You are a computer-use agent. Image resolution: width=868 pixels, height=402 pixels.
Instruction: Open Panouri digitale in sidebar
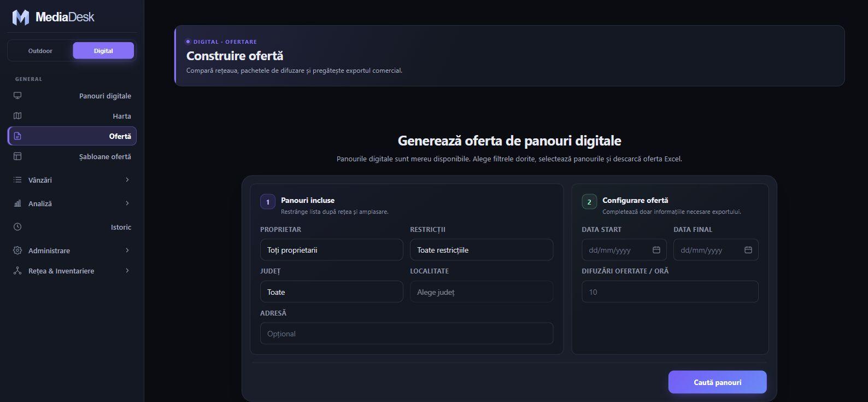(x=72, y=96)
